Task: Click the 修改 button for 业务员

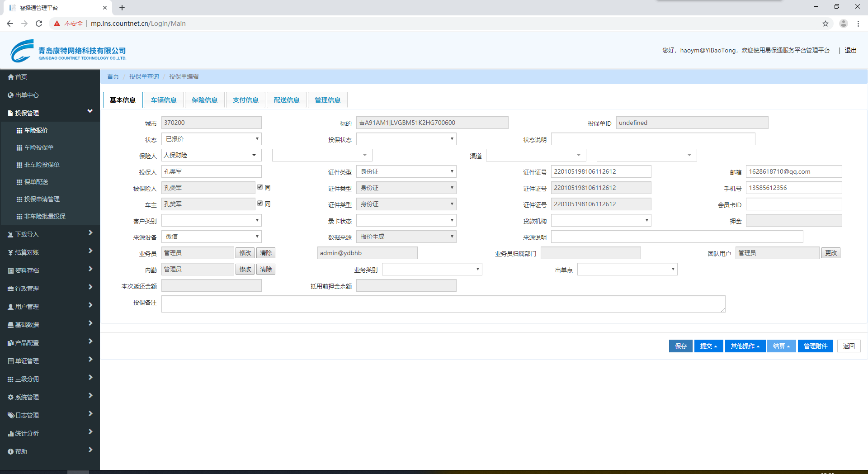Action: click(x=245, y=253)
